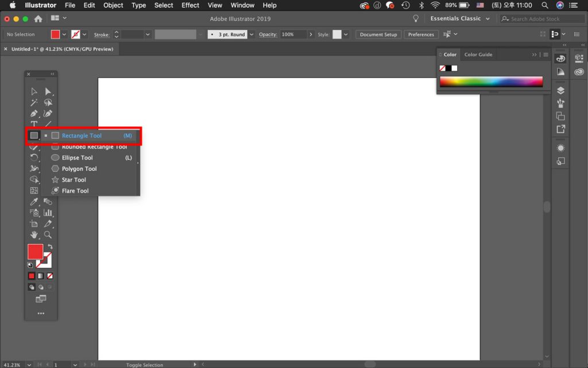Select the Shape Builder tool
This screenshot has height=368, width=588.
coord(34,179)
